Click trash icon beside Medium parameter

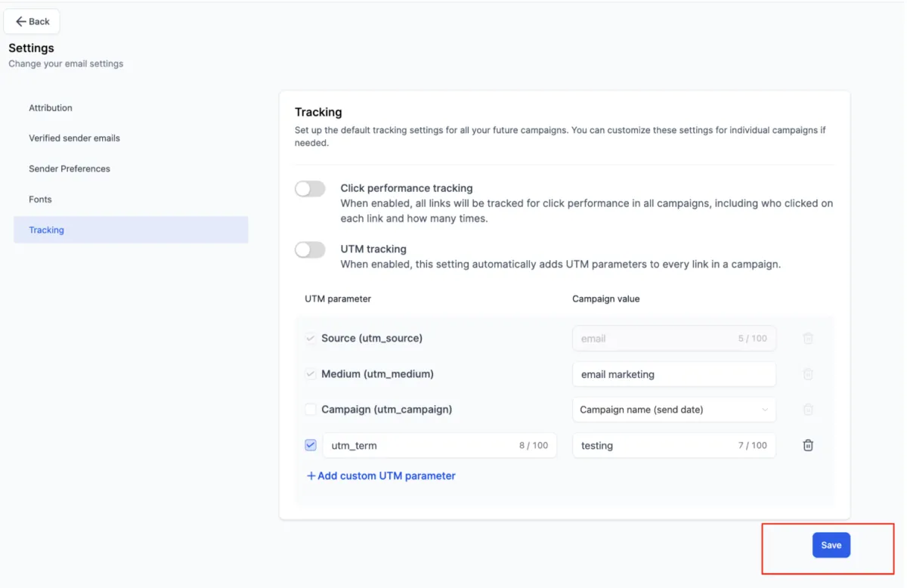(808, 374)
